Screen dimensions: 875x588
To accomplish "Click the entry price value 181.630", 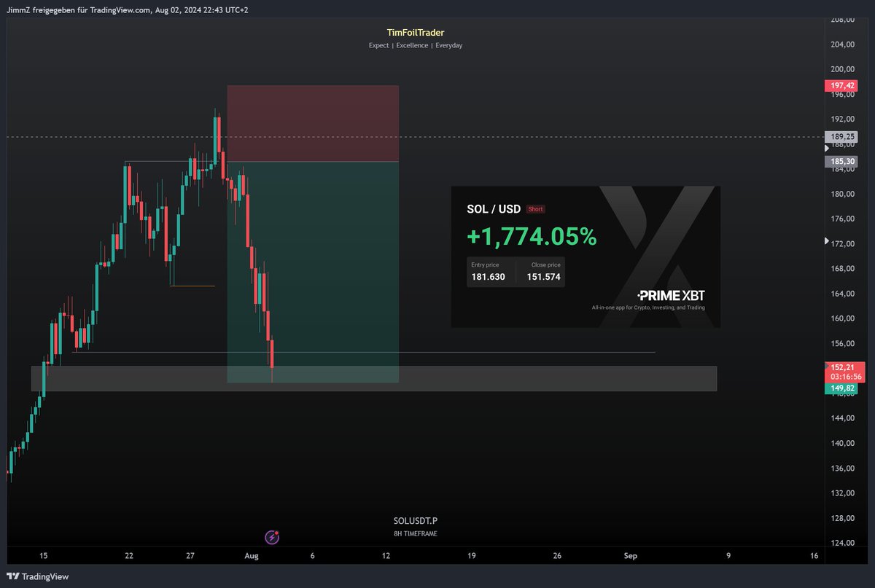I will point(489,278).
